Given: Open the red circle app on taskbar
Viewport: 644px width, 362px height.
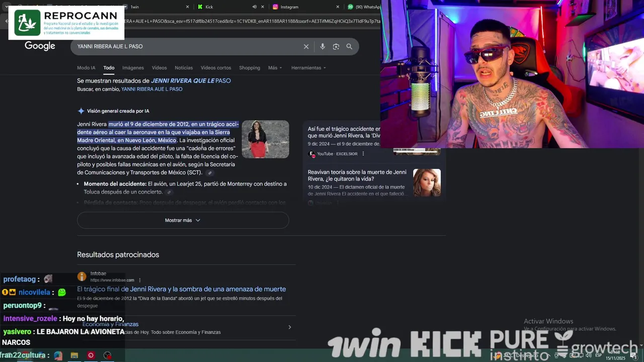Looking at the screenshot, I should 91,355.
